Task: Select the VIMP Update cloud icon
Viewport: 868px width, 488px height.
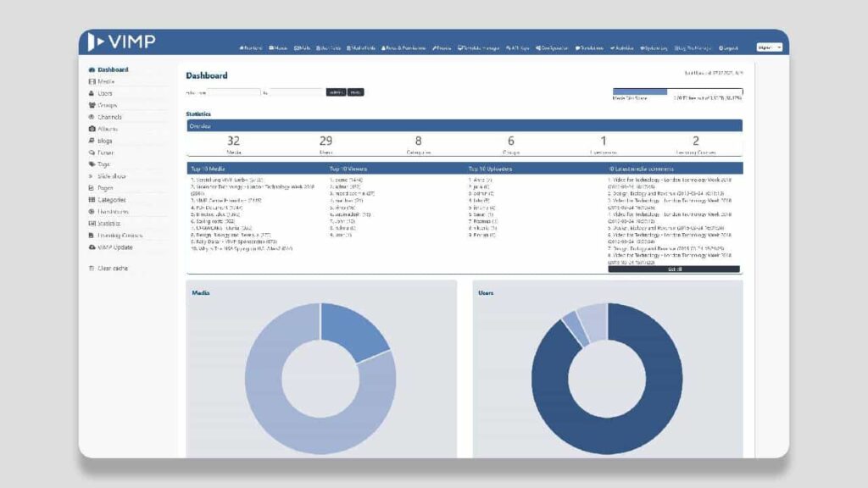Action: tap(92, 247)
